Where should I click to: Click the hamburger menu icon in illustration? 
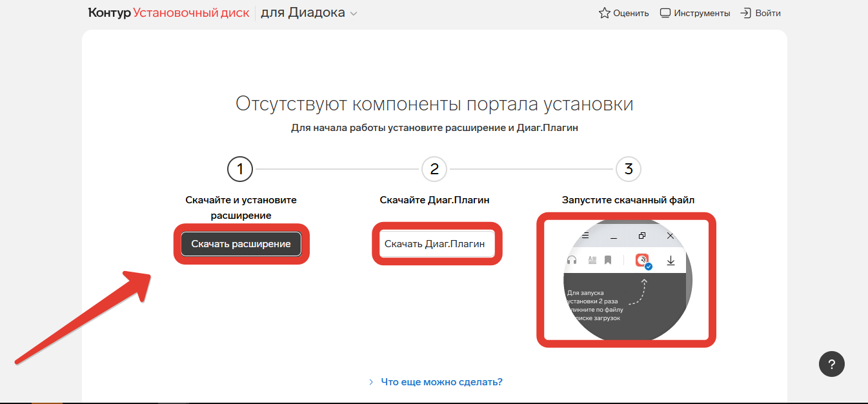(585, 236)
